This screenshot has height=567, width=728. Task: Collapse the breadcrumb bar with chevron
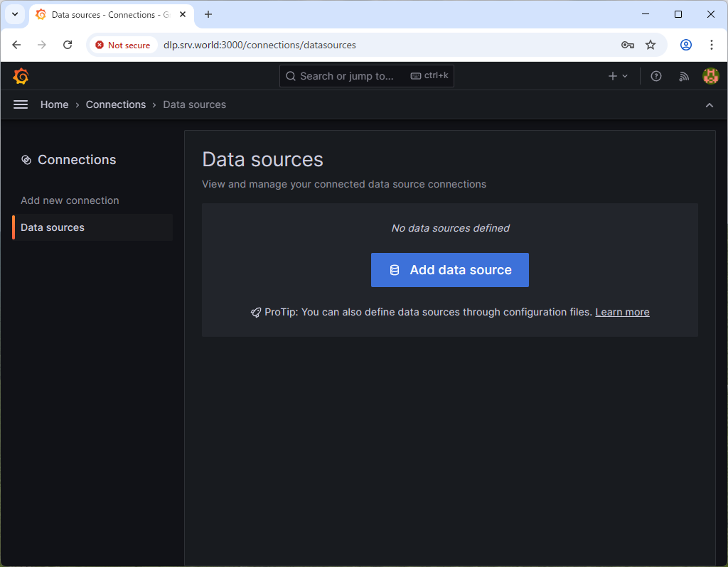pos(709,105)
